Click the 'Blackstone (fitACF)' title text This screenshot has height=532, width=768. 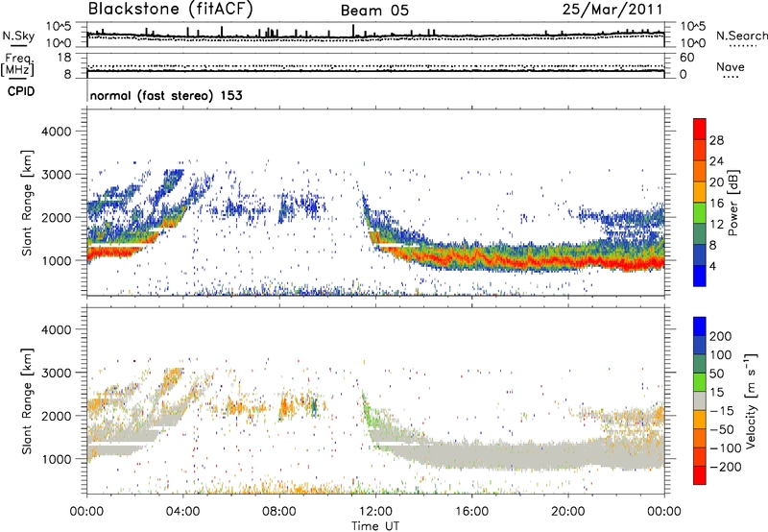point(171,10)
